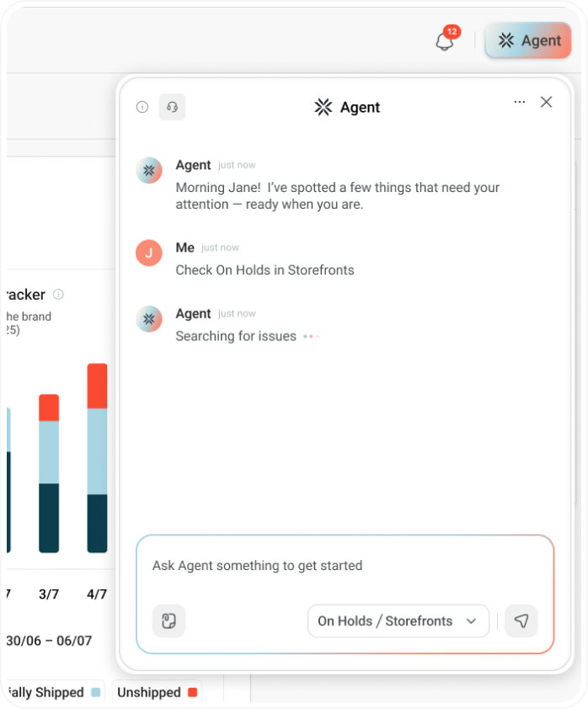
Task: Open the notifications bell with 12 badge
Action: (x=445, y=40)
